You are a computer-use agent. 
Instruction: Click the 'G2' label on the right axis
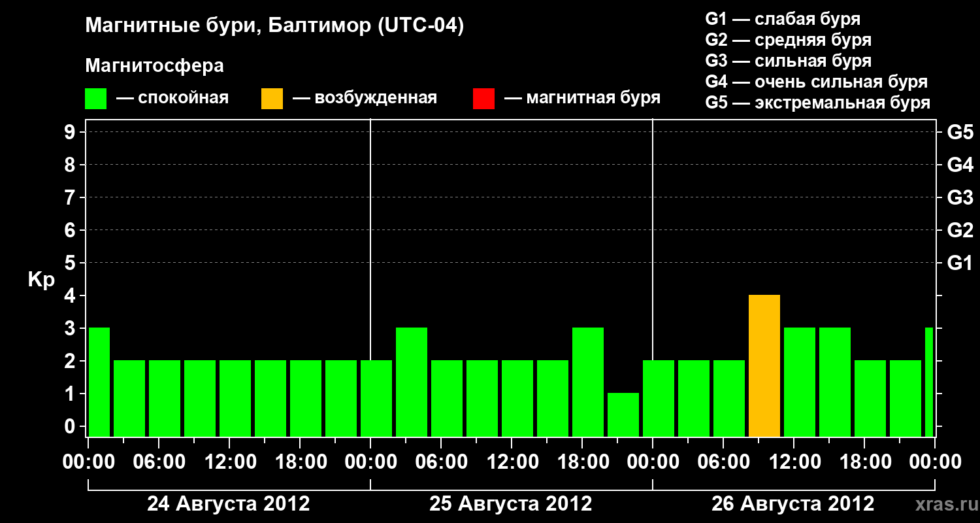(960, 230)
